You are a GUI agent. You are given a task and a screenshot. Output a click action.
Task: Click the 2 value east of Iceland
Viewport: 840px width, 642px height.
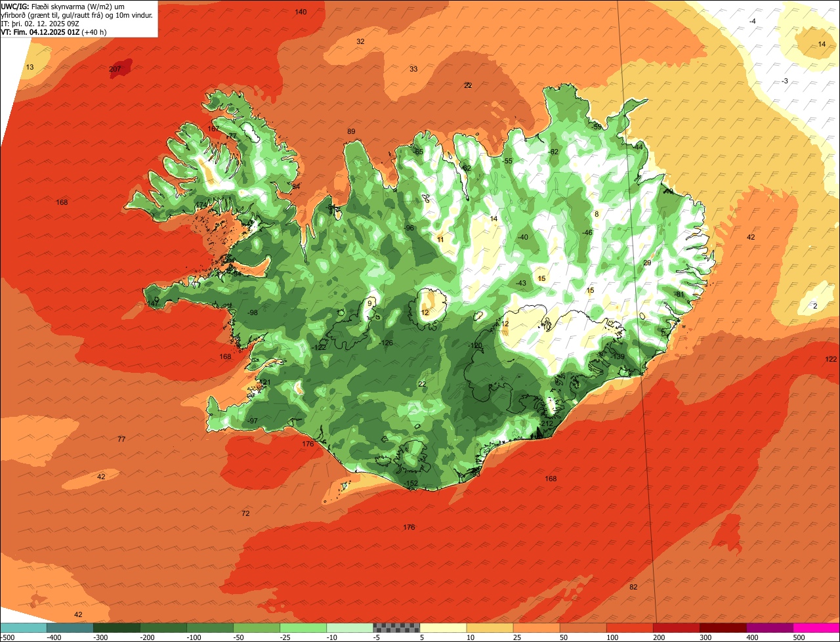[x=815, y=306]
